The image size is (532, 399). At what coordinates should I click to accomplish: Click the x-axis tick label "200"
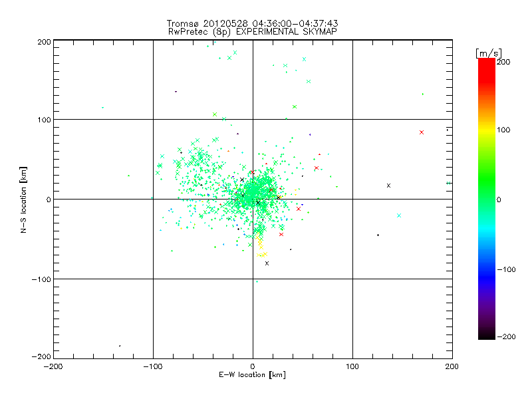click(x=452, y=366)
